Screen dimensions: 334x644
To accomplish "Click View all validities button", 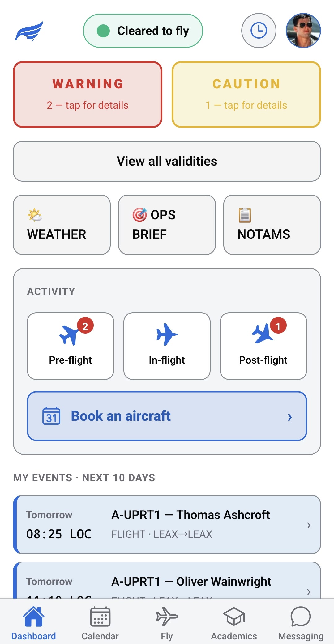I will click(x=167, y=161).
